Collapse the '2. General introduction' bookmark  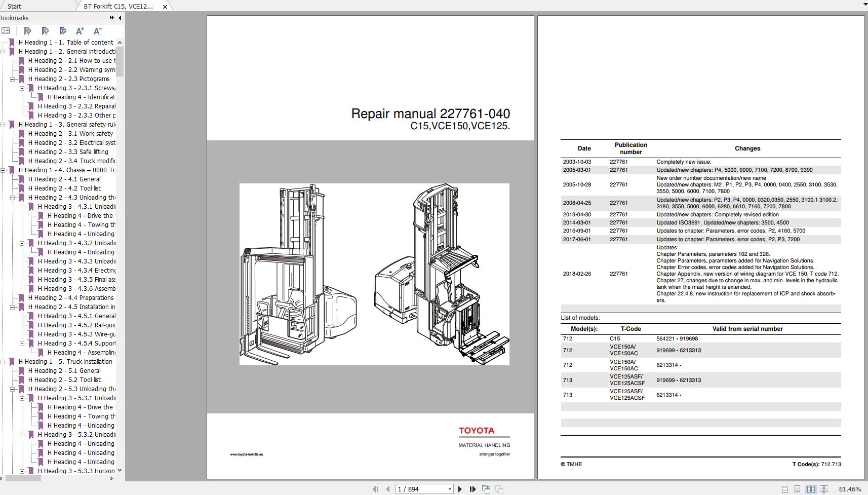[3, 51]
